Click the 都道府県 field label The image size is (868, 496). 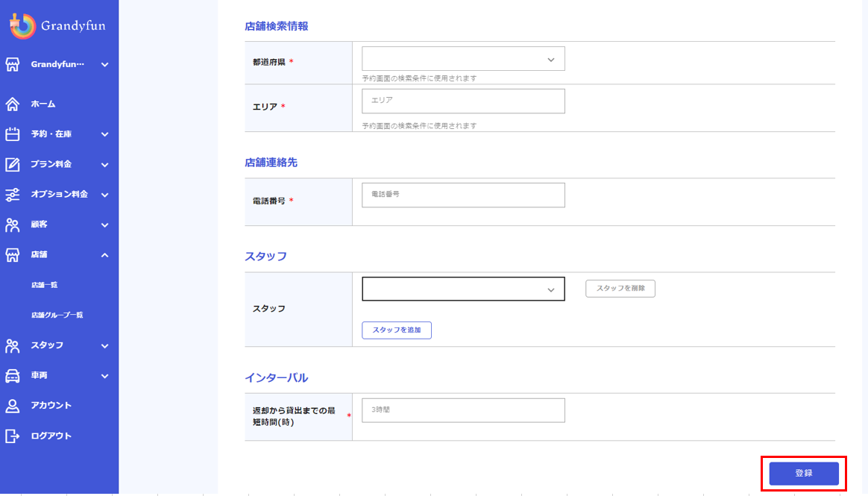click(x=269, y=62)
